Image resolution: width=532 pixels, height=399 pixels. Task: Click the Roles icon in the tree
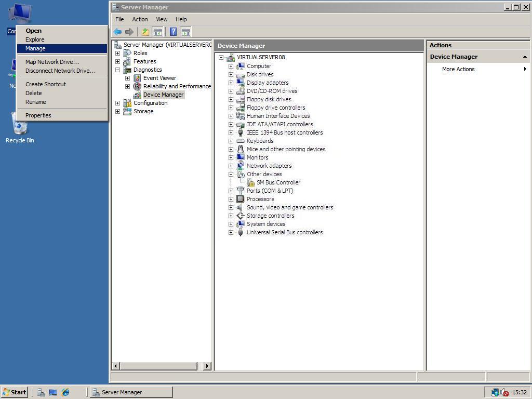(x=127, y=53)
